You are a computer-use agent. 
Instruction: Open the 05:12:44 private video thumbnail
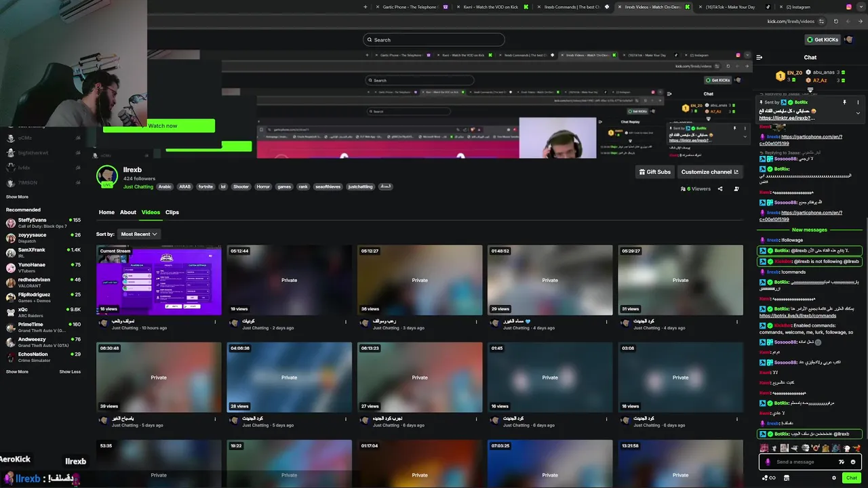289,280
